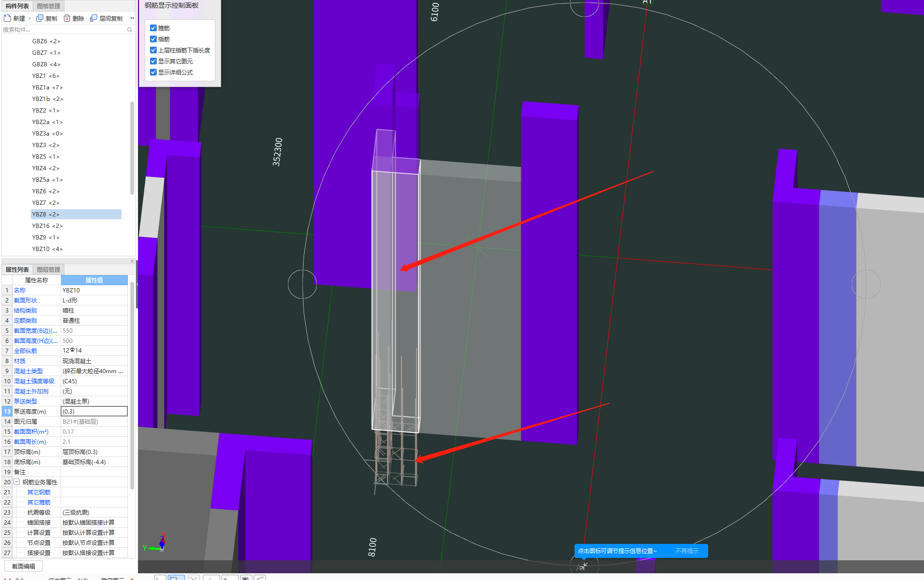Select component YBZ3a <0>
Image resolution: width=924 pixels, height=580 pixels.
[x=47, y=134]
